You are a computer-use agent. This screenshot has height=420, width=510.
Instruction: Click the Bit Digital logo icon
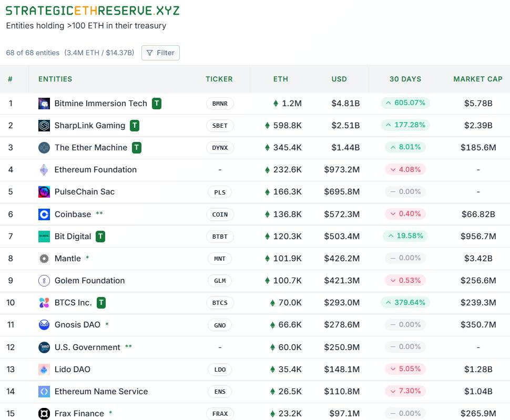pos(44,237)
